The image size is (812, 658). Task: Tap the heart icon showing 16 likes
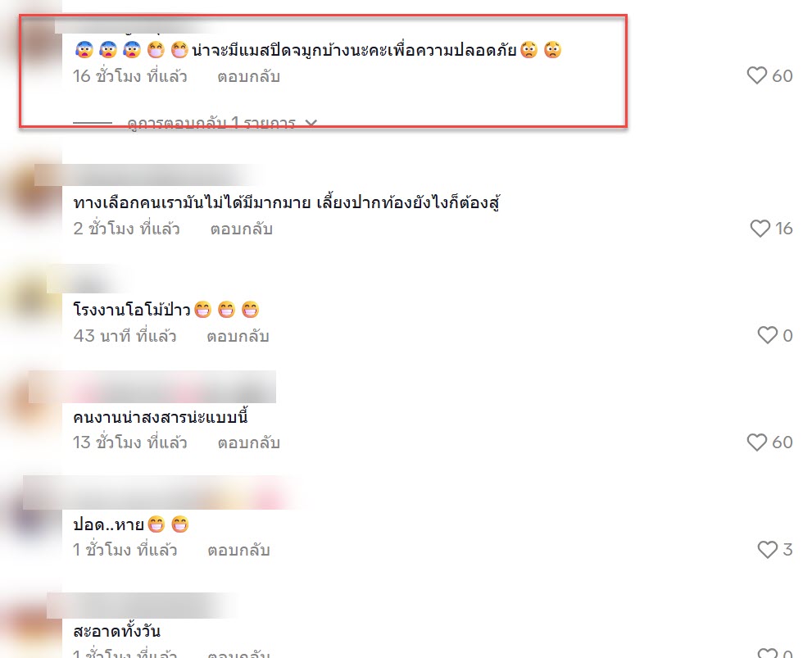760,229
